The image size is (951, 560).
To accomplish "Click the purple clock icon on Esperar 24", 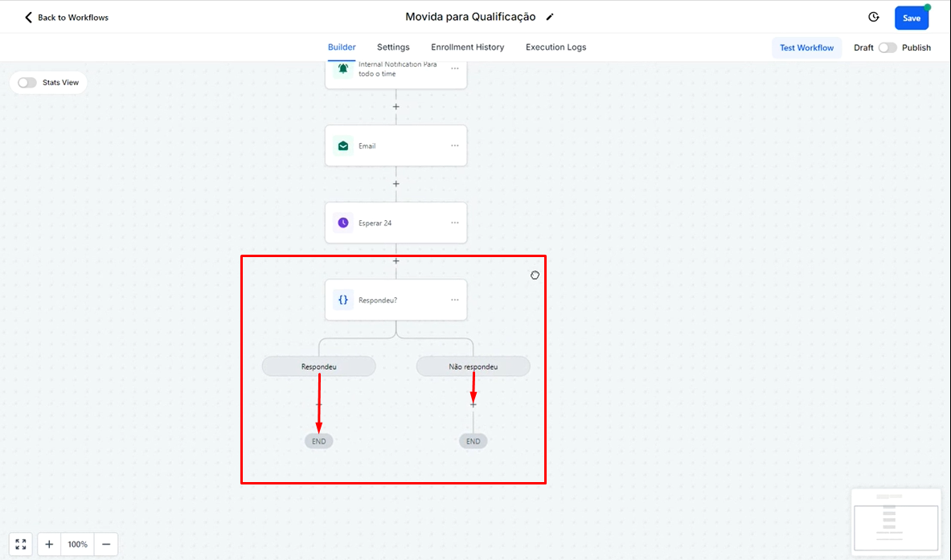I will point(343,223).
